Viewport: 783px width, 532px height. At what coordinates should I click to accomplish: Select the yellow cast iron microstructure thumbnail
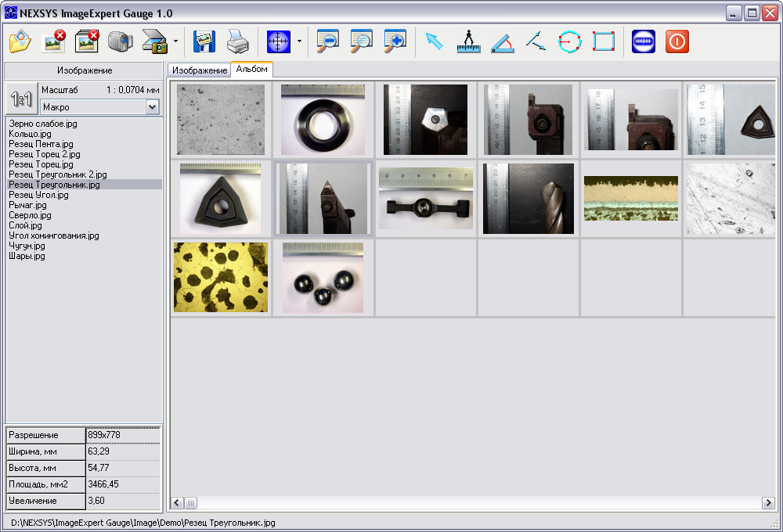pyautogui.click(x=221, y=278)
